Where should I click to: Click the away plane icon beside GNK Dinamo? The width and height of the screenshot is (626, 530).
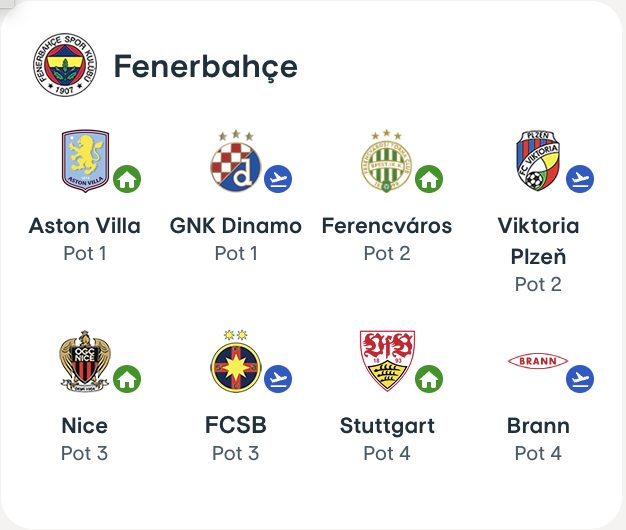[x=278, y=179]
